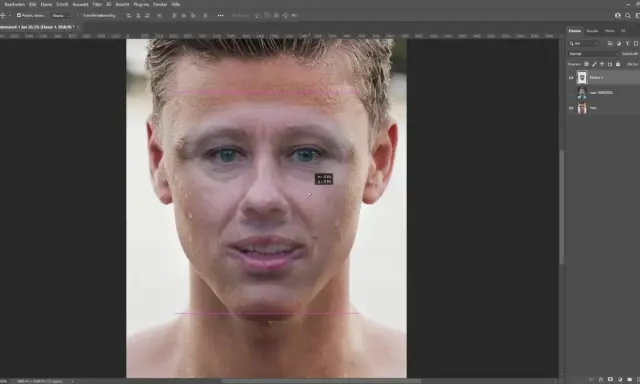Select the 3D roll mode icon
640x384 pixels.
(x=267, y=16)
